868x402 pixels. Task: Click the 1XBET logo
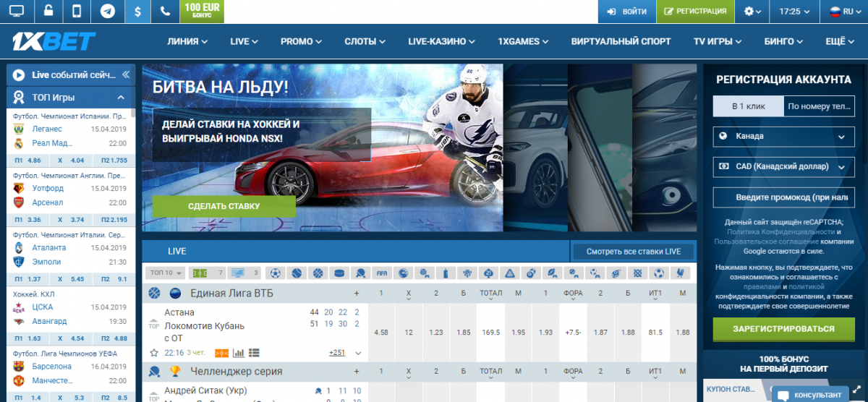tap(54, 41)
